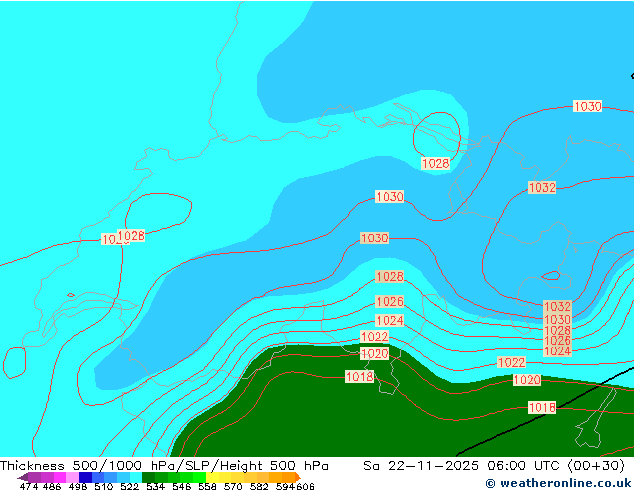Click the 1028 label under the small closed isobar loop
Image resolution: width=634 pixels, height=490 pixels.
click(435, 163)
